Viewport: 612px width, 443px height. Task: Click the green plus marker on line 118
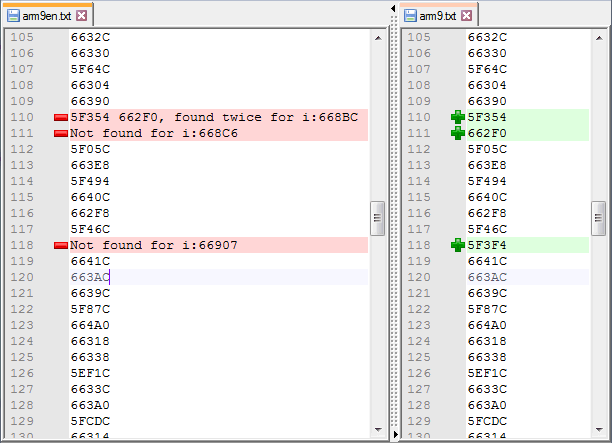coord(457,245)
